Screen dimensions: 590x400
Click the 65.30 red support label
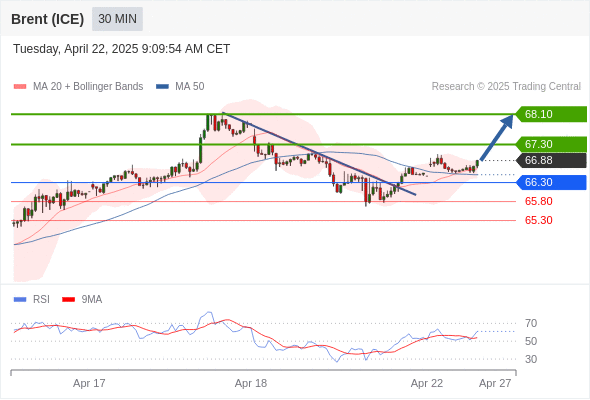click(x=538, y=220)
